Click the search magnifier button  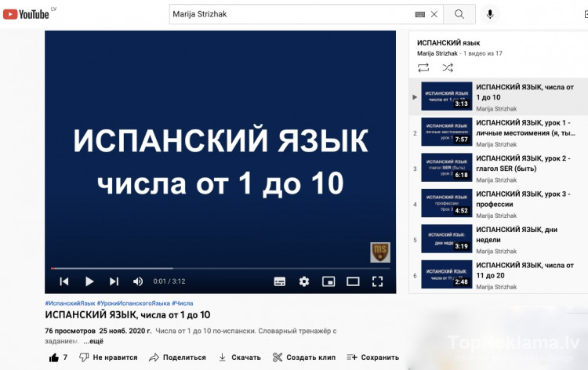(x=459, y=14)
